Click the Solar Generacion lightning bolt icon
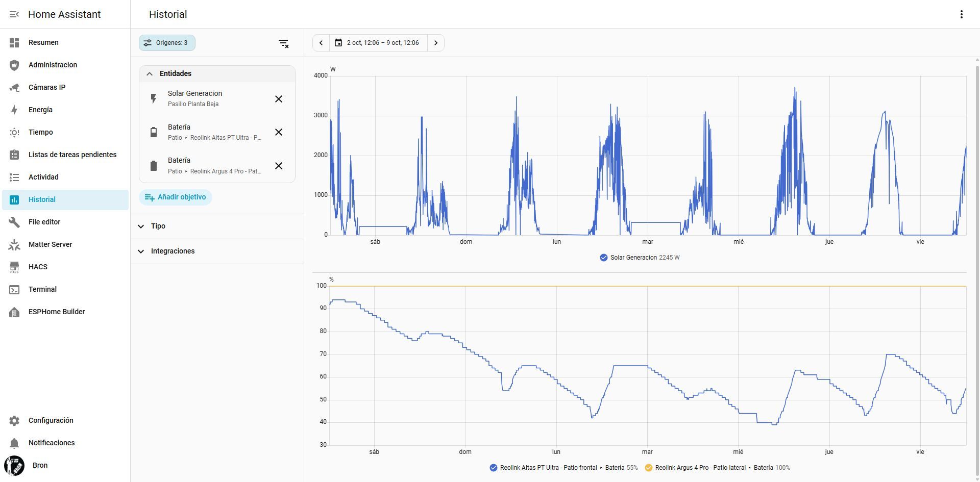Viewport: 980px width, 482px height. click(x=154, y=99)
